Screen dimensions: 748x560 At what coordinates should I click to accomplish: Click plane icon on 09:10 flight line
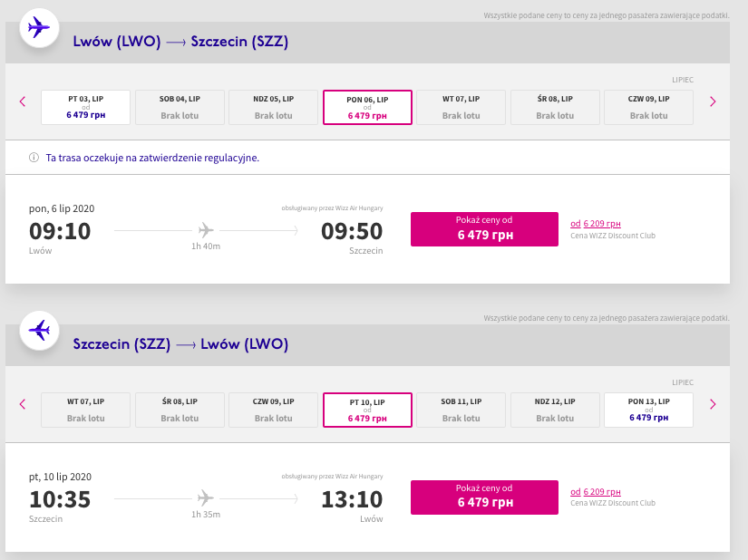pos(206,230)
